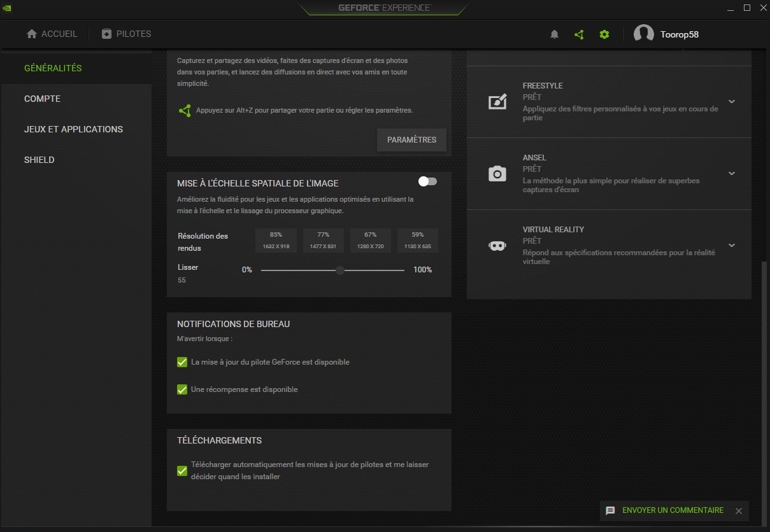Dismiss the ENVOYER UN COMMENTAIRE banner
The width and height of the screenshot is (770, 532).
coord(739,510)
